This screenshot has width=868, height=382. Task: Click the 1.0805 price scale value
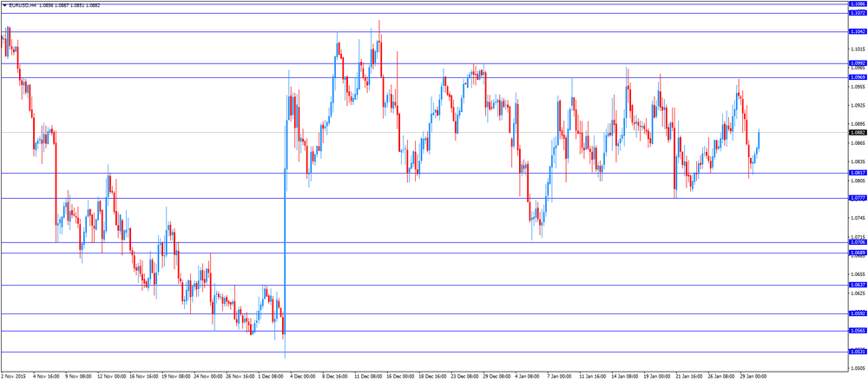[x=858, y=181]
